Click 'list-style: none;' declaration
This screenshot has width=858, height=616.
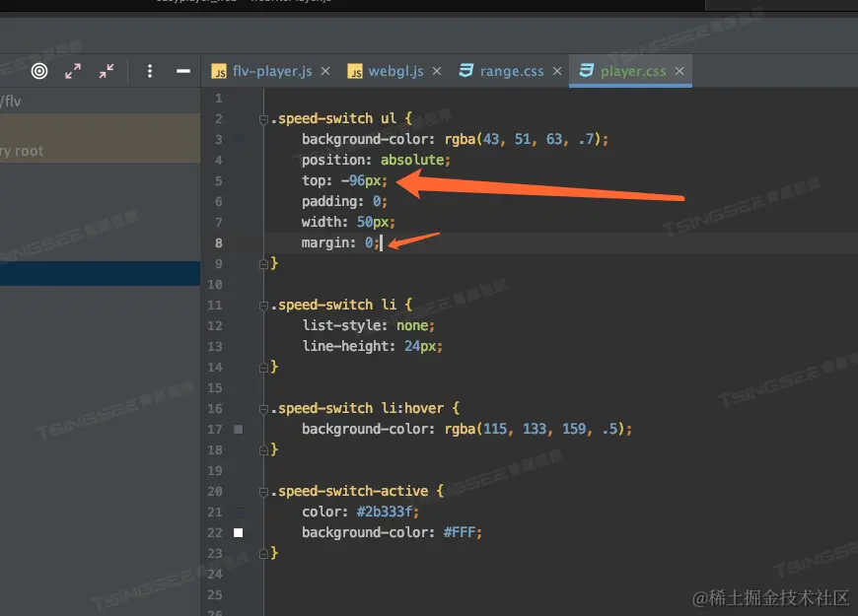click(368, 325)
